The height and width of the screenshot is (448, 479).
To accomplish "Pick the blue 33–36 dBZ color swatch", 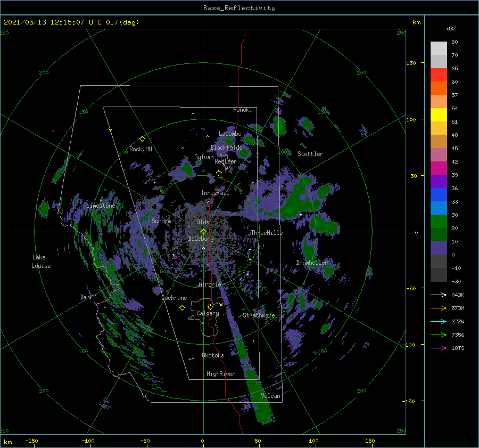I will (x=439, y=194).
